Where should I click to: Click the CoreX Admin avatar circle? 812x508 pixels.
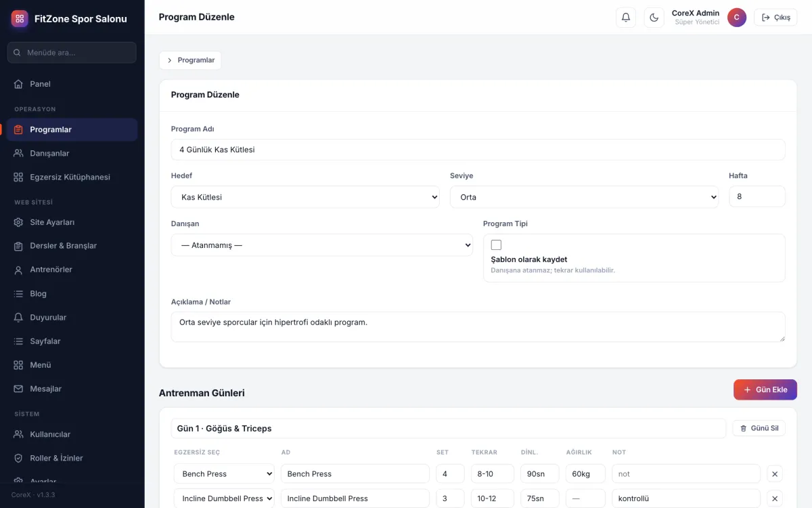737,18
